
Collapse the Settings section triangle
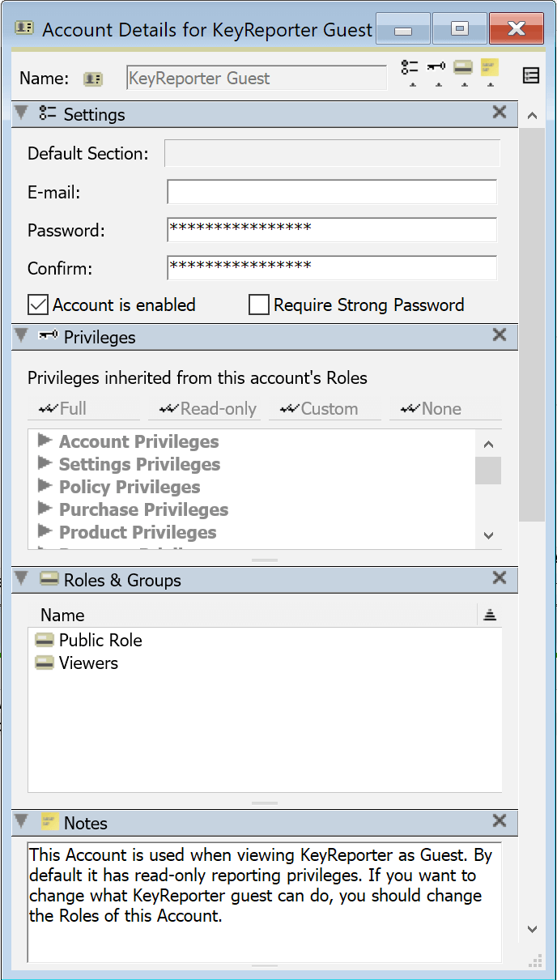tap(22, 113)
